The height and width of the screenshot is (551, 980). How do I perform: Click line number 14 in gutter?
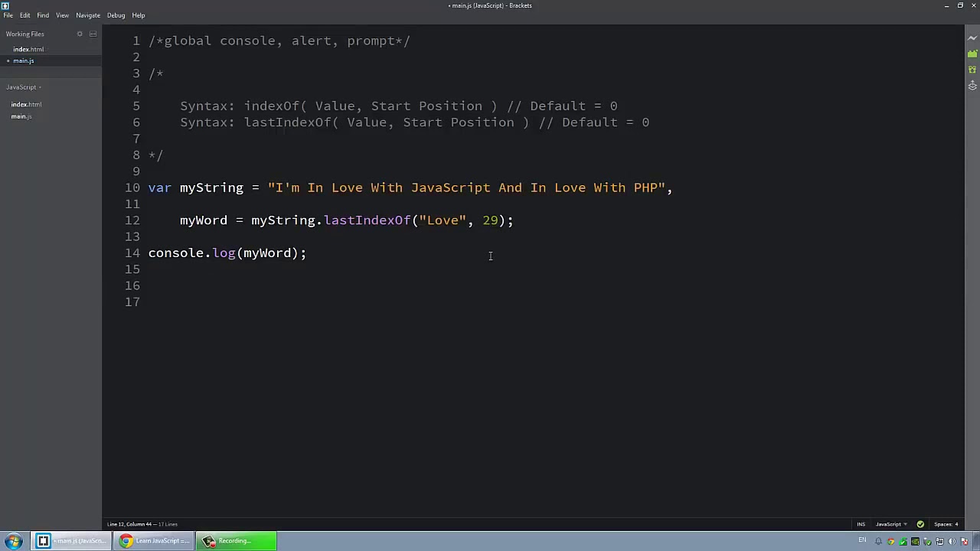(132, 253)
